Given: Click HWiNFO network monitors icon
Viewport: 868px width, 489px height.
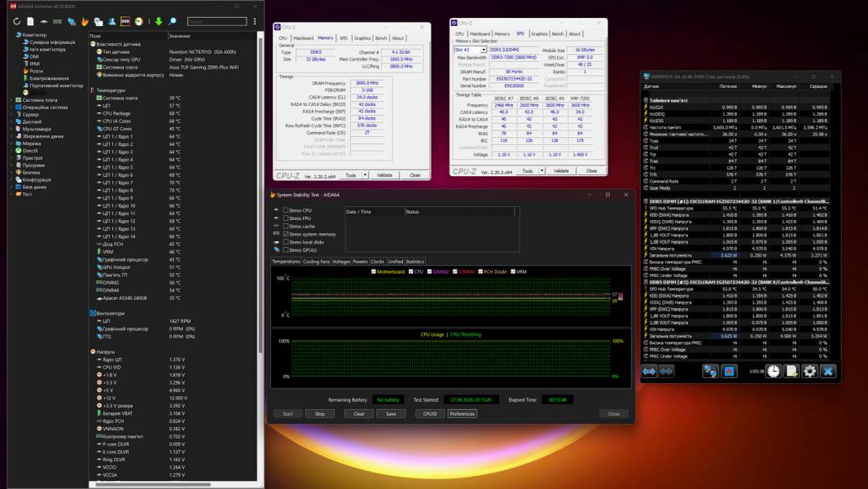Looking at the screenshot, I should click(x=710, y=371).
